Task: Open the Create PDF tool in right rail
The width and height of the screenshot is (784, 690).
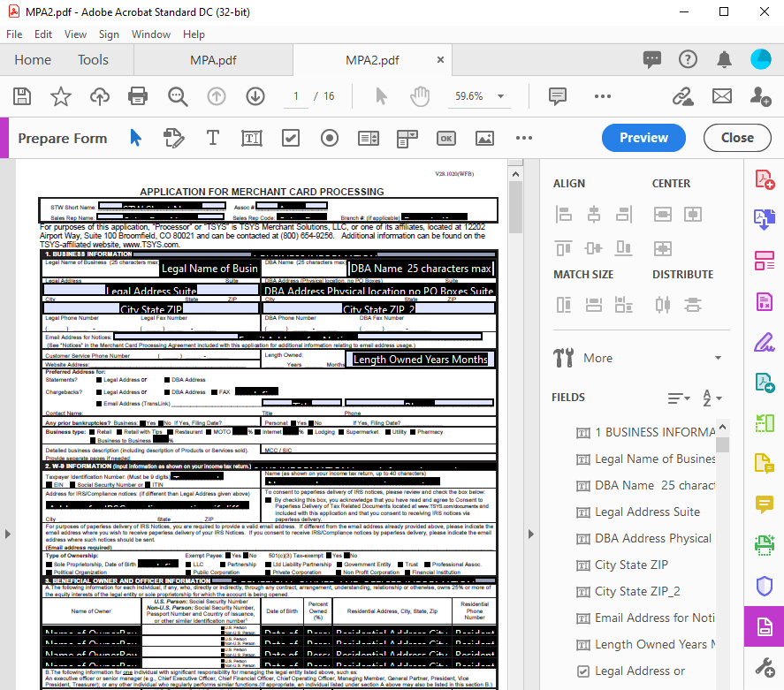Action: pyautogui.click(x=764, y=179)
